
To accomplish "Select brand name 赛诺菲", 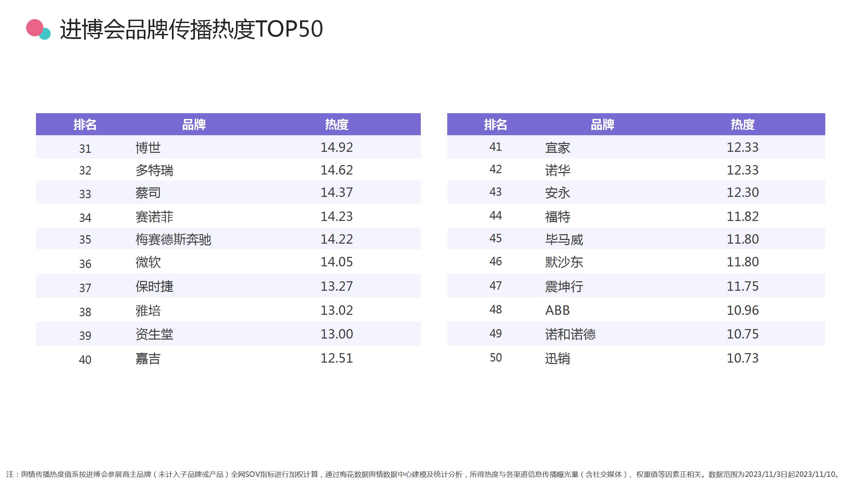I will click(x=154, y=217).
